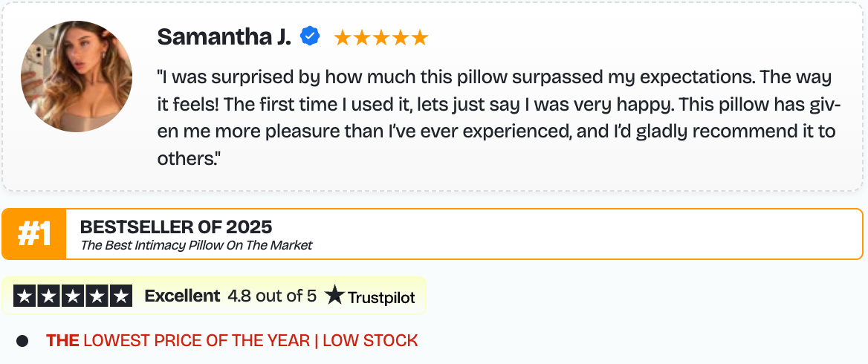Click the black Trustpilot logo star
The height and width of the screenshot is (364, 868).
(335, 296)
